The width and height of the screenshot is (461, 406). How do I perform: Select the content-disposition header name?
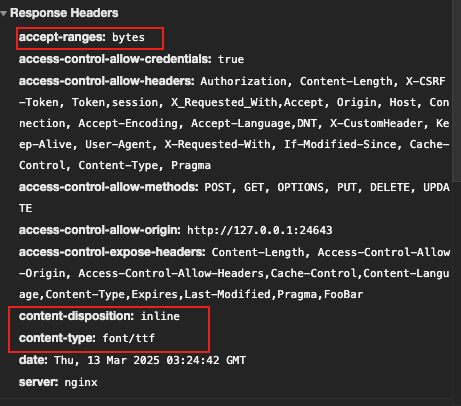(x=76, y=316)
